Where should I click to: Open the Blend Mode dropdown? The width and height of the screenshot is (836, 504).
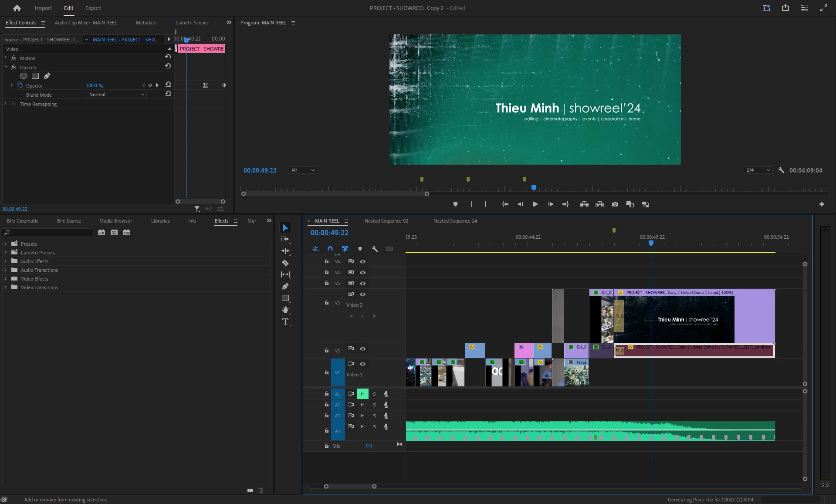(116, 95)
